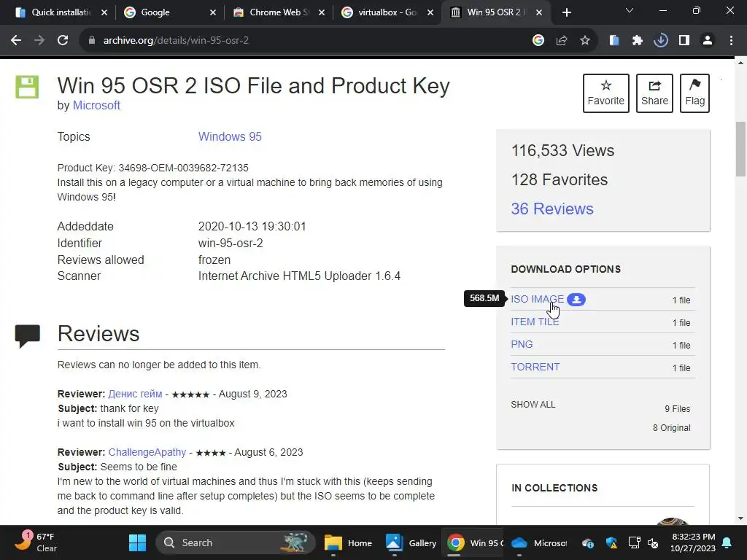Open Windows Start menu
The width and height of the screenshot is (747, 560).
click(x=137, y=542)
